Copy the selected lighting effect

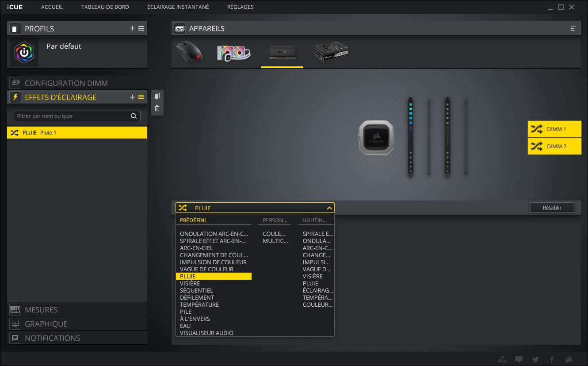coord(157,96)
